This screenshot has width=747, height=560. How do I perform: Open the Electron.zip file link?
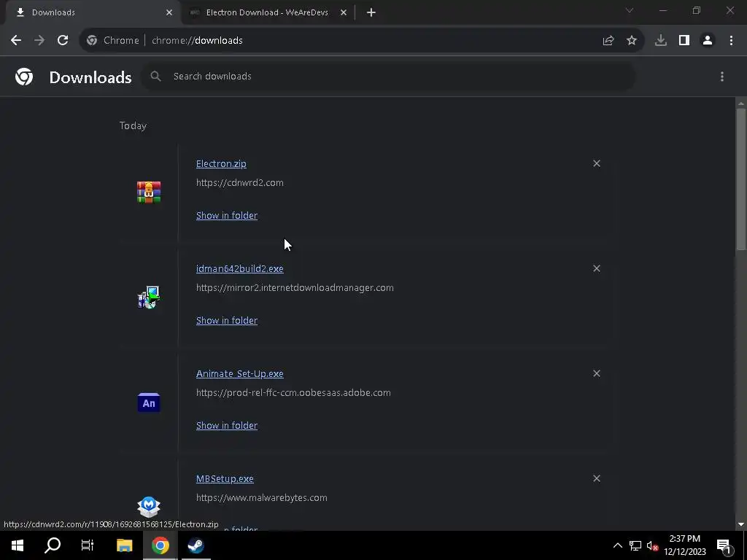(221, 164)
